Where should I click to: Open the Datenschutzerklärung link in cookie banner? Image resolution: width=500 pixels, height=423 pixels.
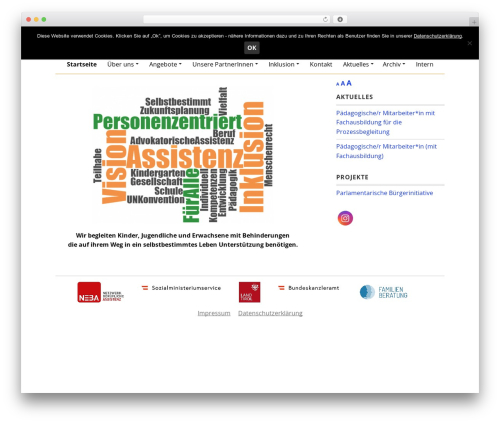(x=438, y=36)
